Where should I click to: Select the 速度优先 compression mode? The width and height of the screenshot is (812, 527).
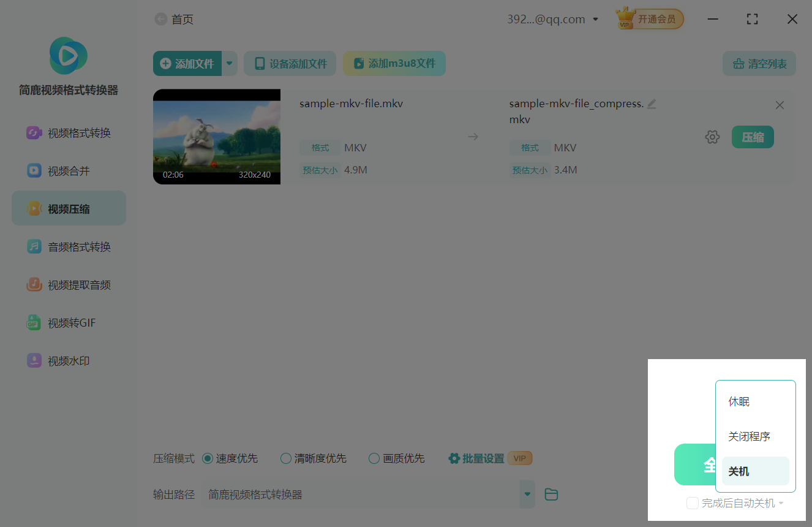coord(208,458)
